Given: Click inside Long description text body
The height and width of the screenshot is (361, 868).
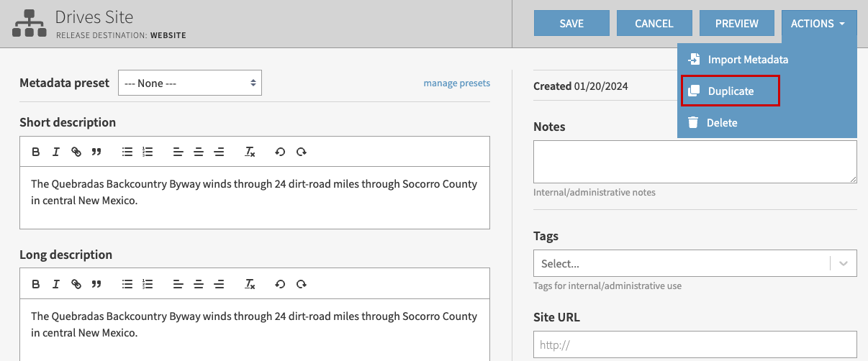Looking at the screenshot, I should pos(255,330).
